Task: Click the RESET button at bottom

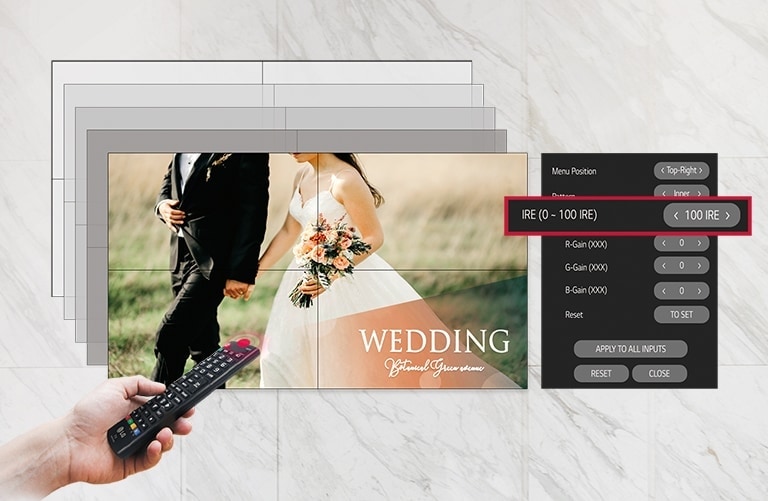Action: click(x=601, y=373)
